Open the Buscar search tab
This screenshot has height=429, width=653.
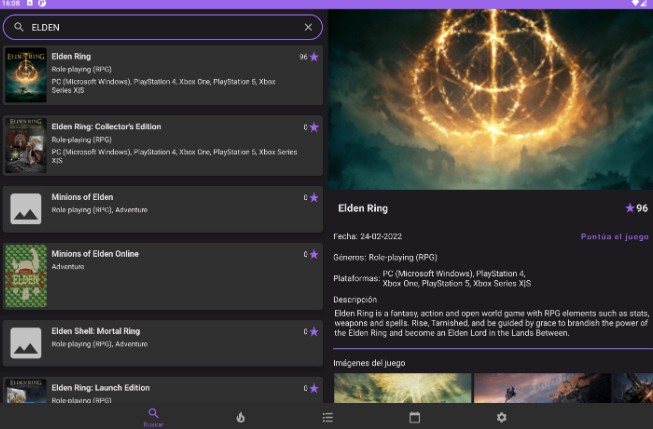153,417
